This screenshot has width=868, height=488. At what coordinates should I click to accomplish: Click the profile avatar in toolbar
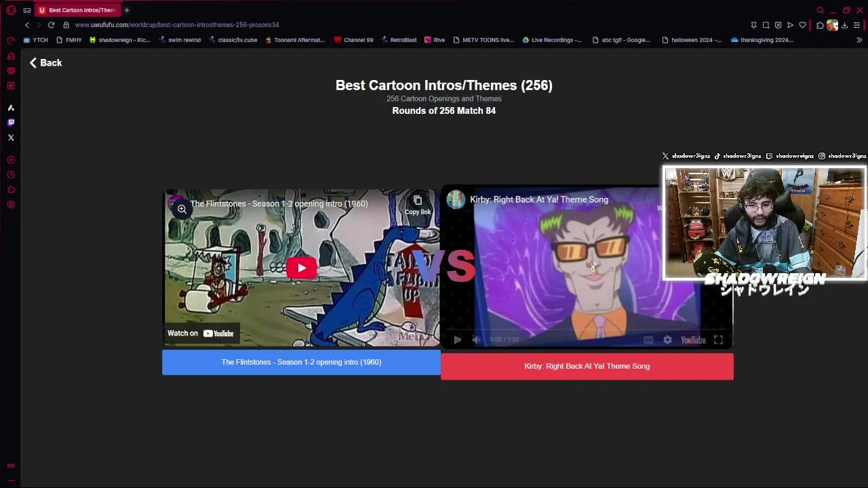pos(832,25)
